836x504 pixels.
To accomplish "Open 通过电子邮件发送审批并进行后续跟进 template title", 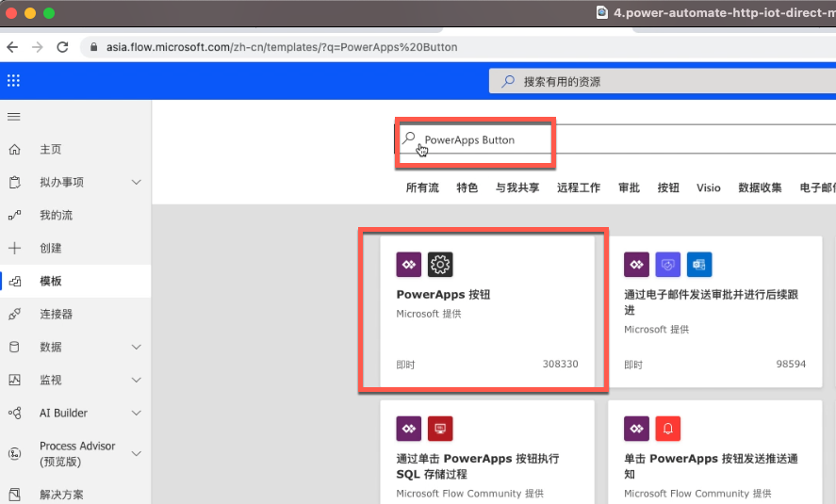I will (x=711, y=302).
